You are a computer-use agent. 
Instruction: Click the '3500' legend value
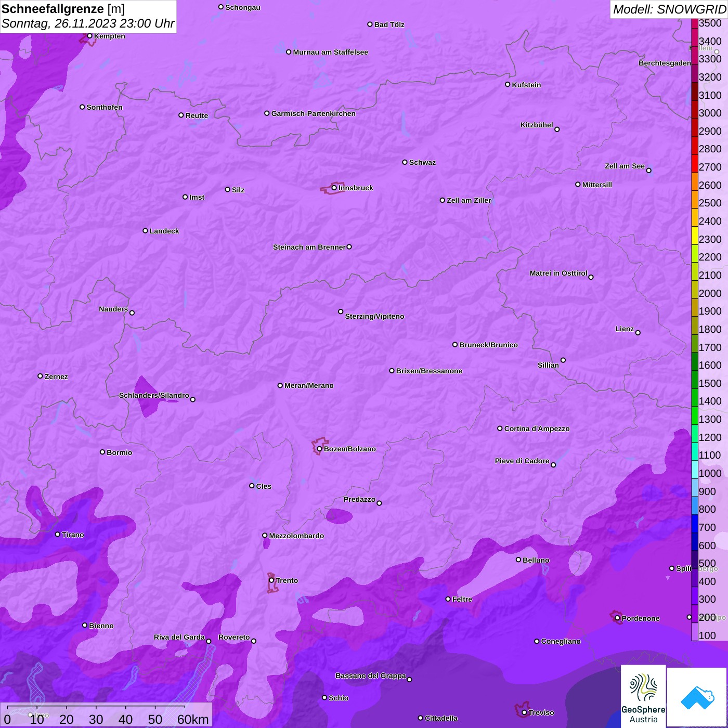710,23
